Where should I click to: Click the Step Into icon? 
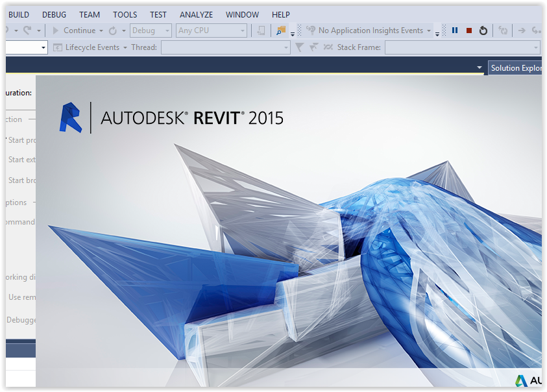coord(536,31)
